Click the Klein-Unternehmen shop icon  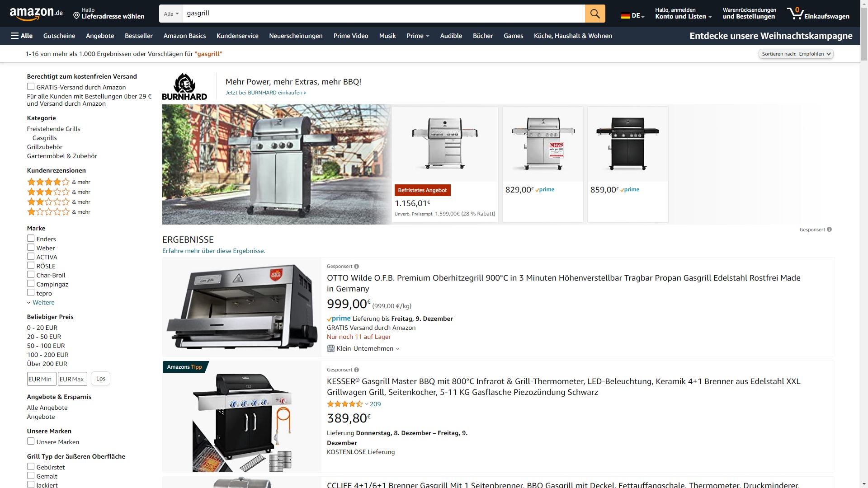(331, 348)
